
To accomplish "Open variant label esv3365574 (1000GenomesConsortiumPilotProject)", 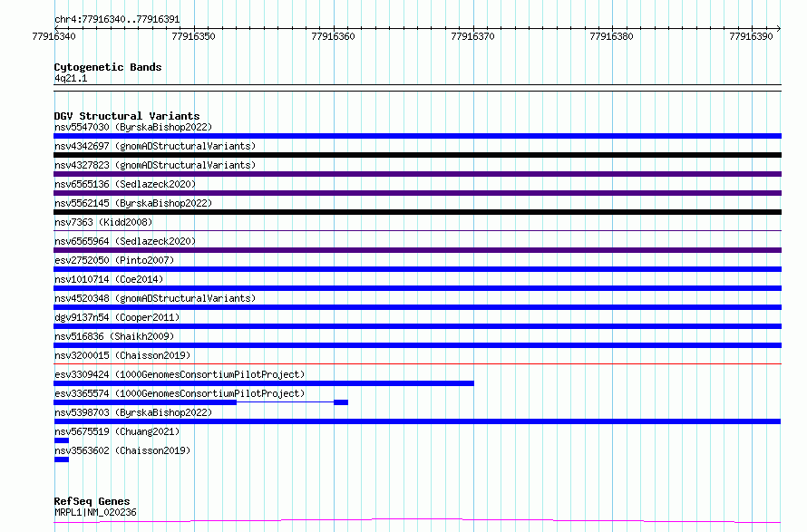I will pos(180,393).
